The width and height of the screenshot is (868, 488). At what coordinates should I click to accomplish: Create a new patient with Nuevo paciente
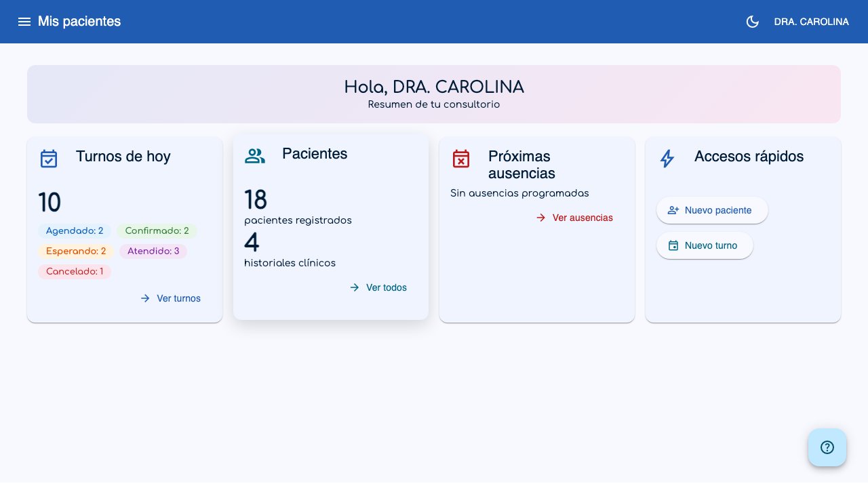pos(712,210)
